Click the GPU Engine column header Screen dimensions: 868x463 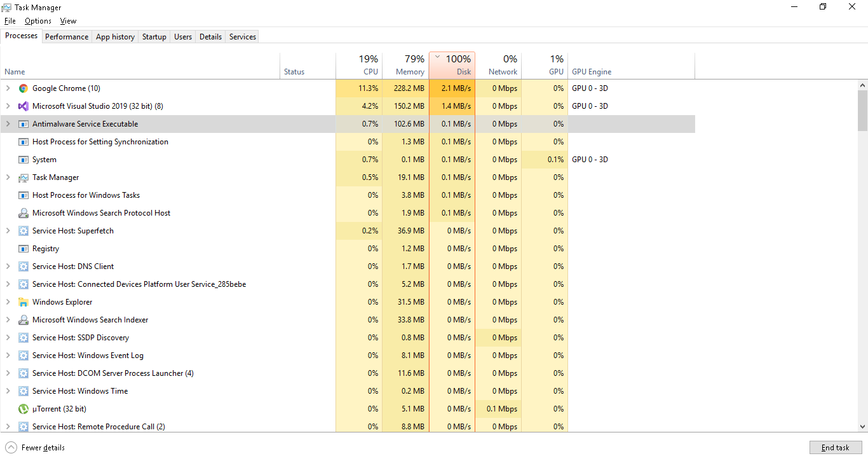(631, 66)
